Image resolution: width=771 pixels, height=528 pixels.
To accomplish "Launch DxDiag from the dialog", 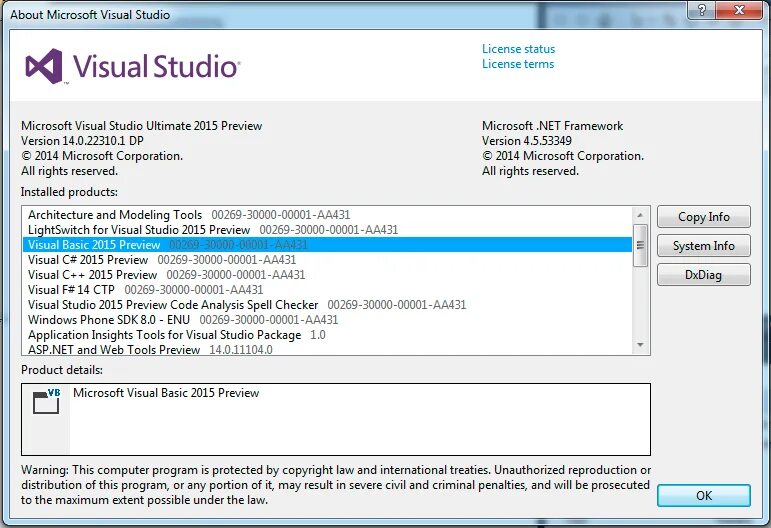I will click(704, 275).
